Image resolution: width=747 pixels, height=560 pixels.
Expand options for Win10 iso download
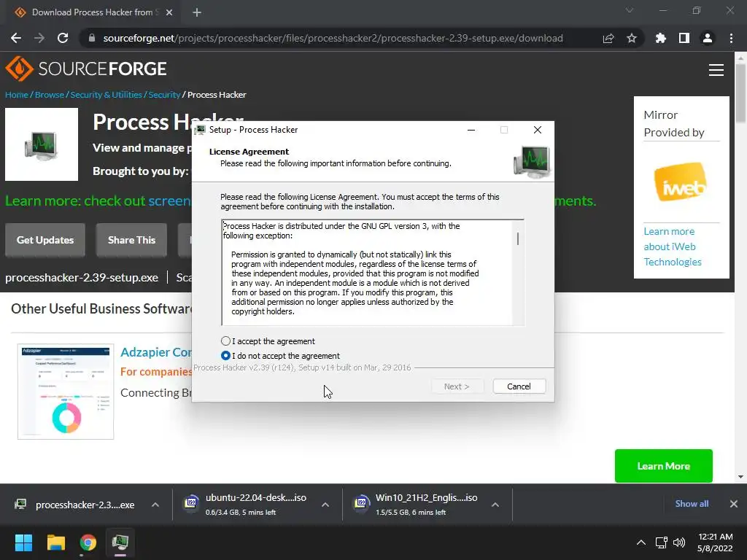tap(495, 505)
